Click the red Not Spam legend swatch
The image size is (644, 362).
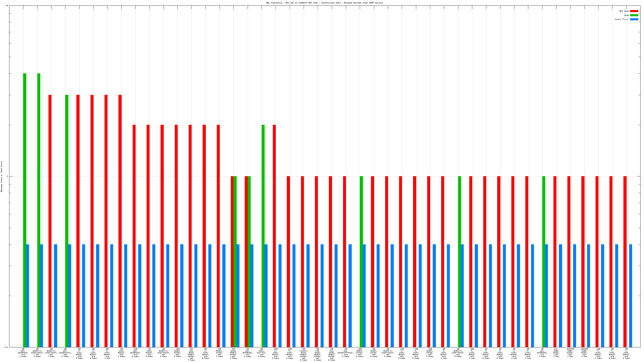coord(634,11)
